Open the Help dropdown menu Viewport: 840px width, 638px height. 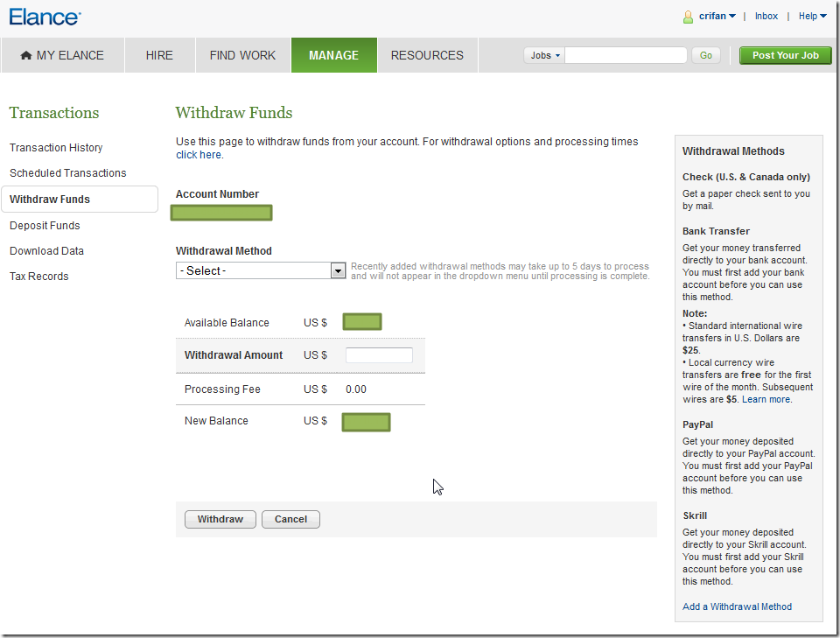812,16
